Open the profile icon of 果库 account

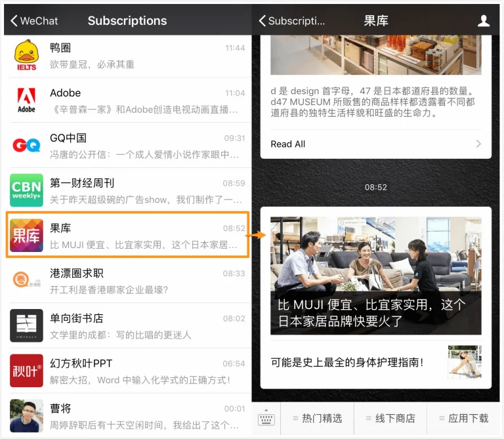(484, 21)
